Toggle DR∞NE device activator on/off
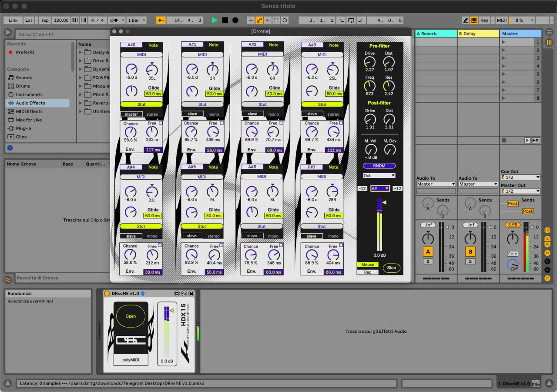Viewport: 557px width, 392px height. point(107,294)
